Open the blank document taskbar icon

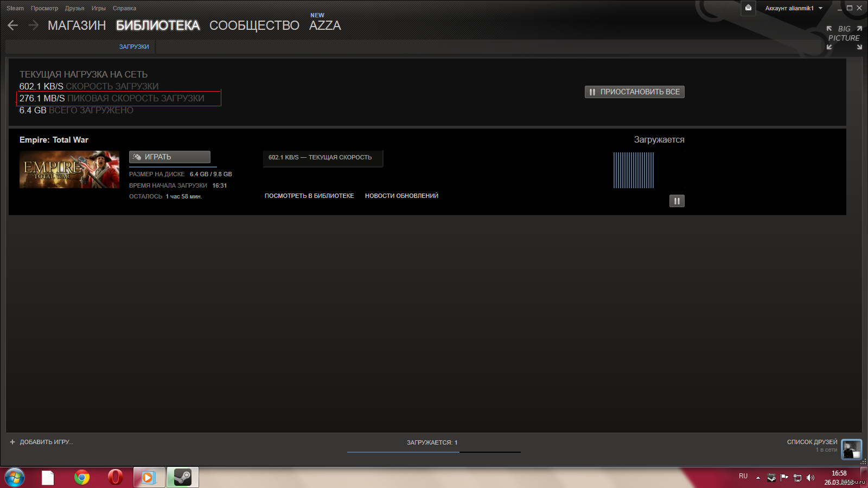pyautogui.click(x=48, y=478)
